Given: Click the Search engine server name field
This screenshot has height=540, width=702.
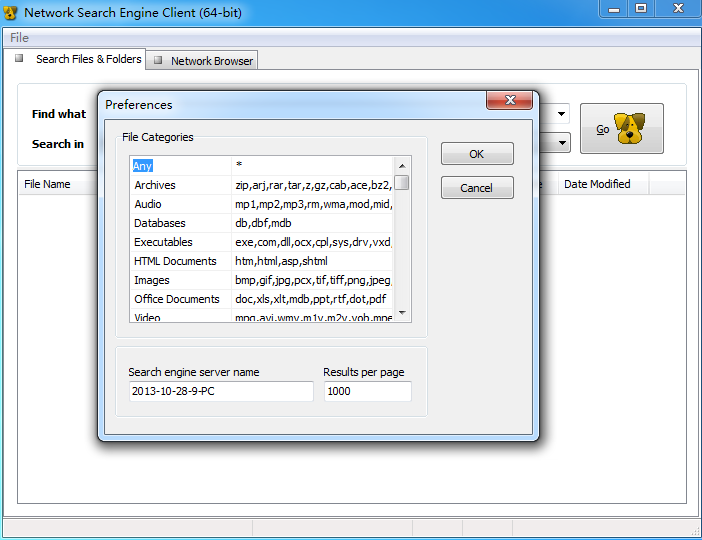Looking at the screenshot, I should pyautogui.click(x=221, y=391).
